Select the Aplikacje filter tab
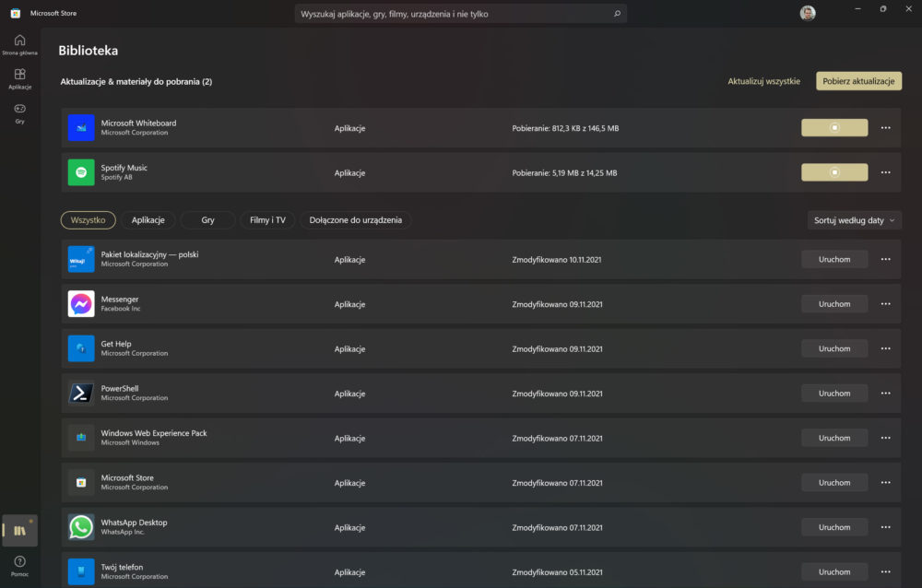The height and width of the screenshot is (588, 922). point(148,220)
